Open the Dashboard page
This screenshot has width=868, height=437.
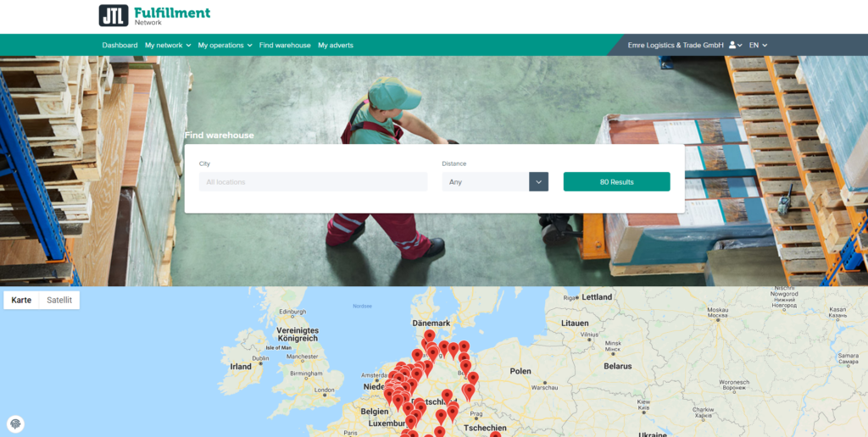(x=120, y=46)
